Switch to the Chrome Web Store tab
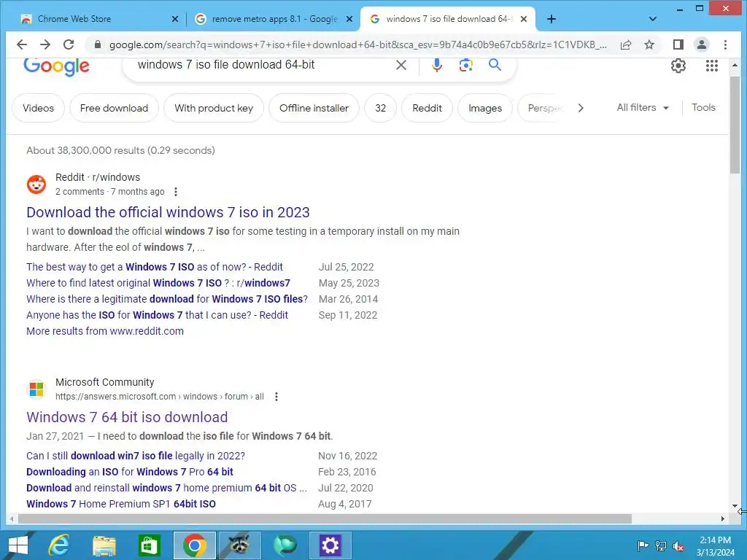 (x=98, y=19)
